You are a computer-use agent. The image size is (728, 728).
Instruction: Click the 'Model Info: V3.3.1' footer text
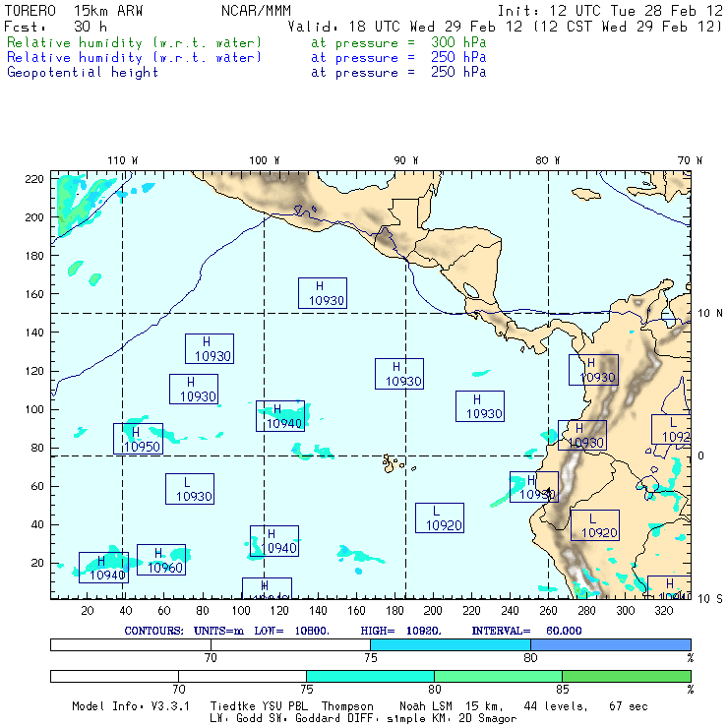(131, 706)
